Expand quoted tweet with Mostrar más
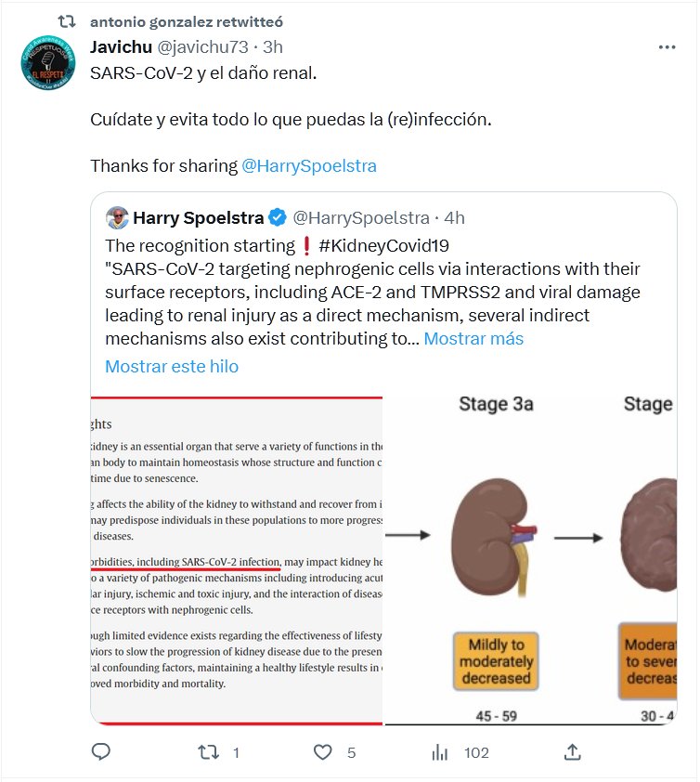Viewport: 700px width, 782px height. [x=473, y=339]
